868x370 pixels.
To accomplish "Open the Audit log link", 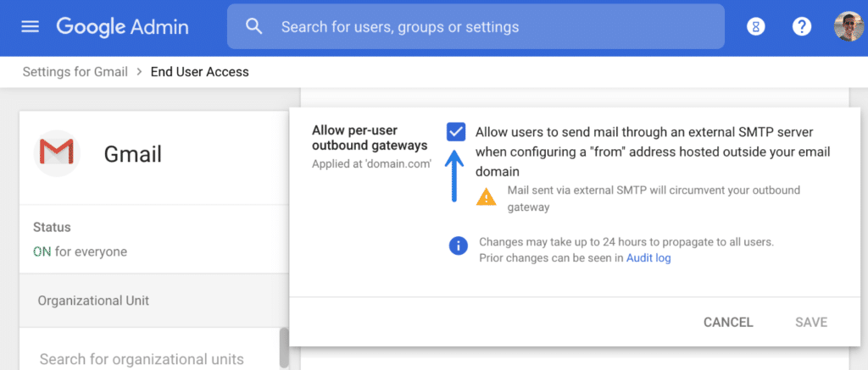I will point(648,258).
